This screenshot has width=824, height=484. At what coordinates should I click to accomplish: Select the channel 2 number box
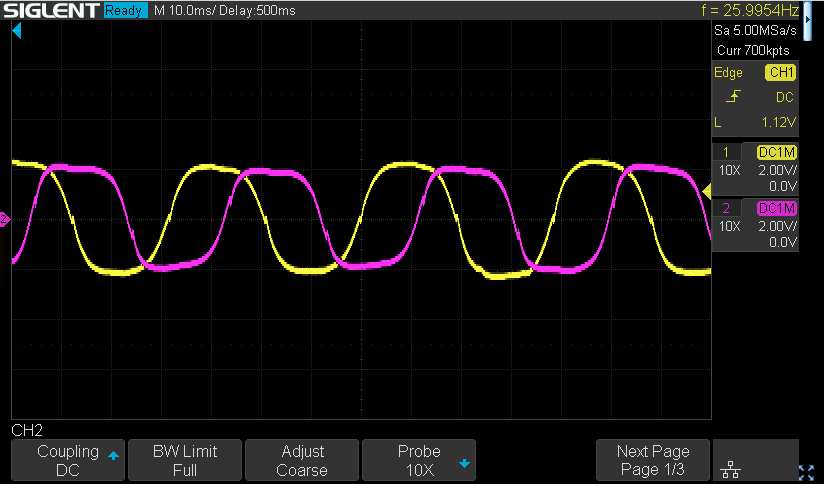coord(726,208)
